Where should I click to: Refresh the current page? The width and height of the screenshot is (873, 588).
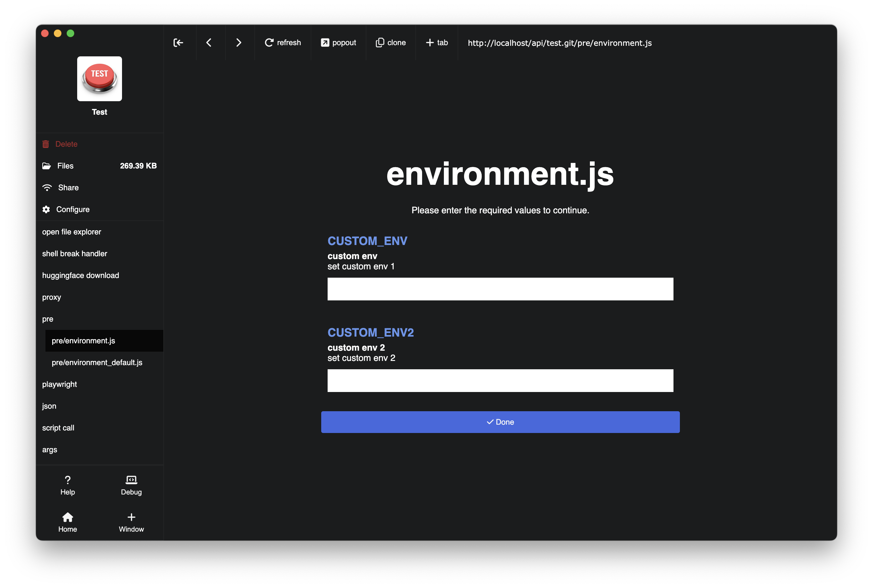pos(283,42)
